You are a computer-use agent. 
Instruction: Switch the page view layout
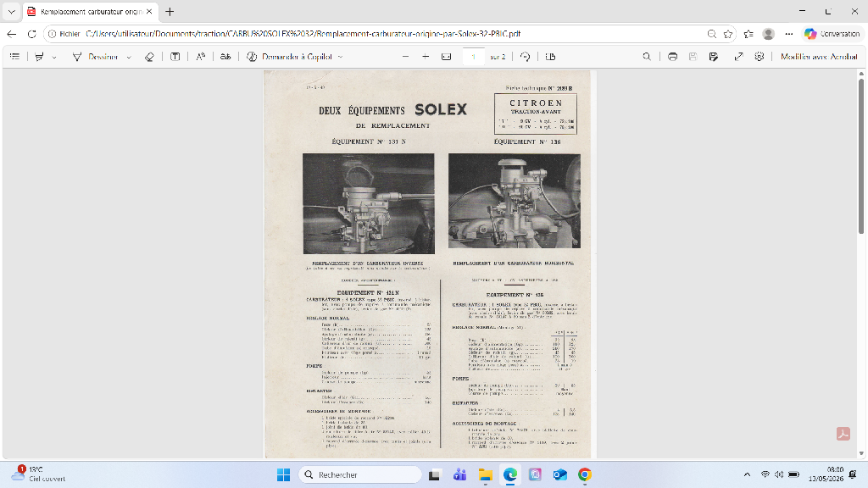tap(550, 57)
